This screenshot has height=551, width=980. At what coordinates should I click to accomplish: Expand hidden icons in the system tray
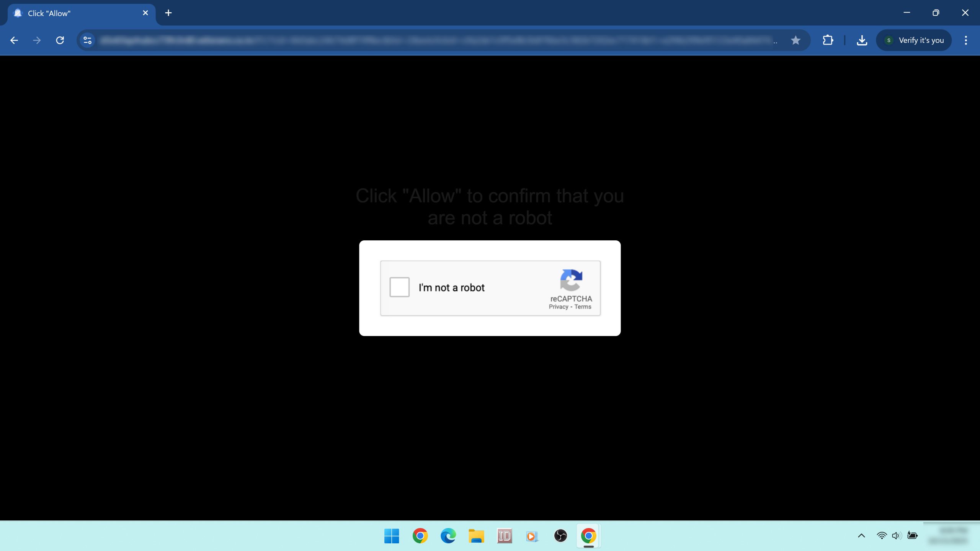coord(862,536)
